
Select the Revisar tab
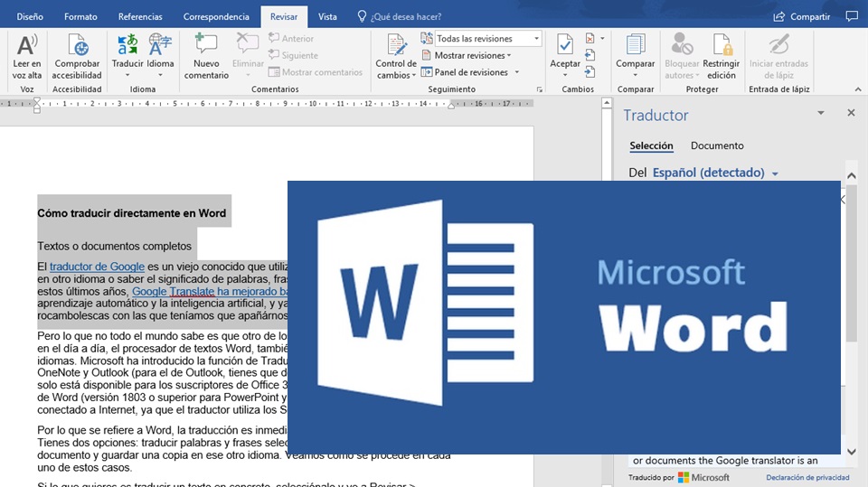tap(284, 16)
